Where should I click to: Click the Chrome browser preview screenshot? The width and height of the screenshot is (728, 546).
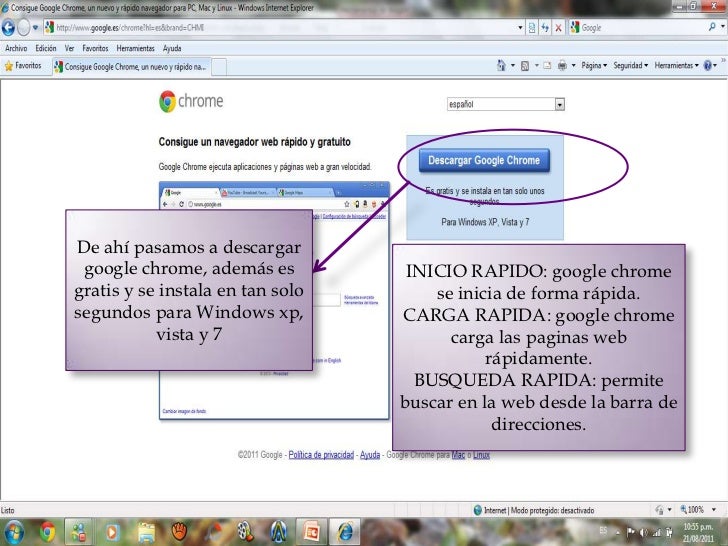(274, 300)
